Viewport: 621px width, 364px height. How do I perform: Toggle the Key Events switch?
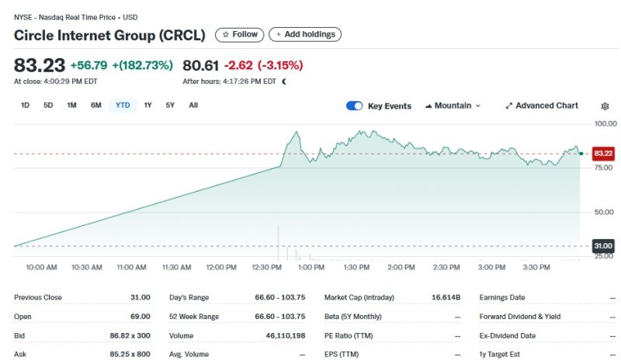355,106
